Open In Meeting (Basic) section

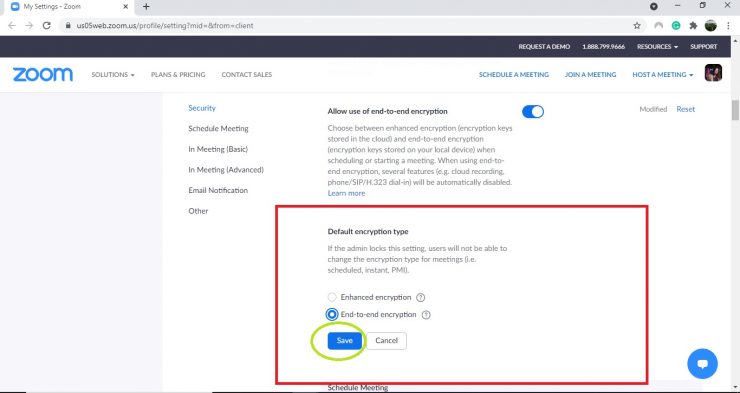pyautogui.click(x=218, y=149)
